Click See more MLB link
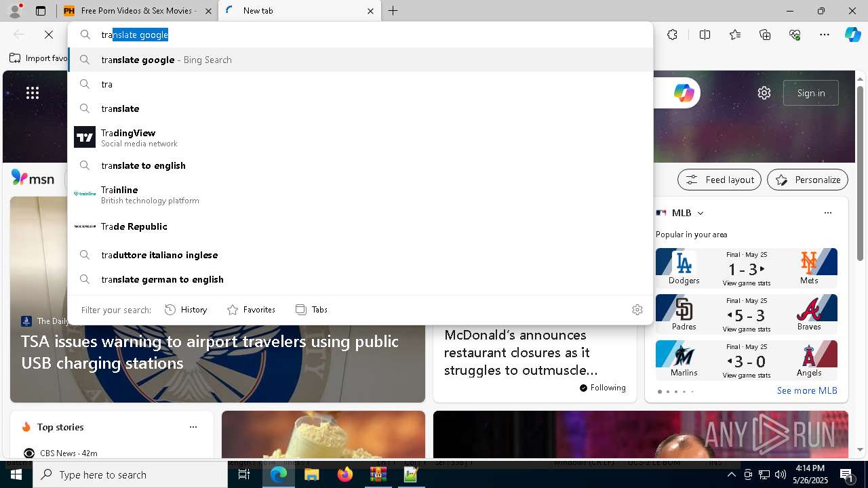 pyautogui.click(x=807, y=390)
